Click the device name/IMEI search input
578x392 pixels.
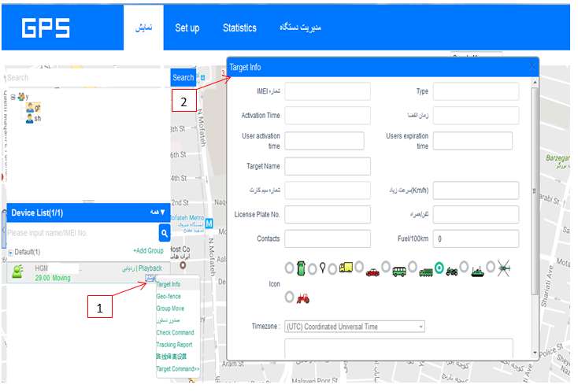[83, 233]
